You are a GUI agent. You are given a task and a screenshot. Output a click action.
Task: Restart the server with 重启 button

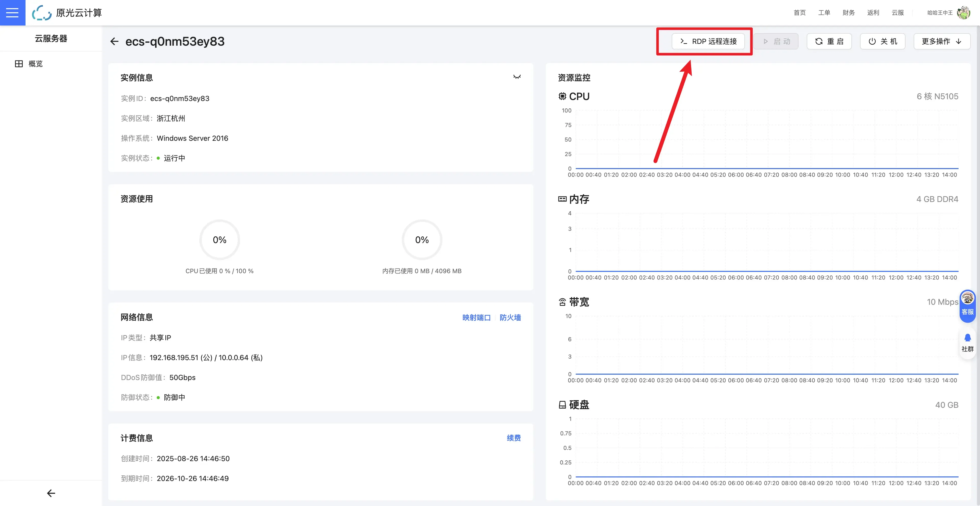(x=829, y=41)
